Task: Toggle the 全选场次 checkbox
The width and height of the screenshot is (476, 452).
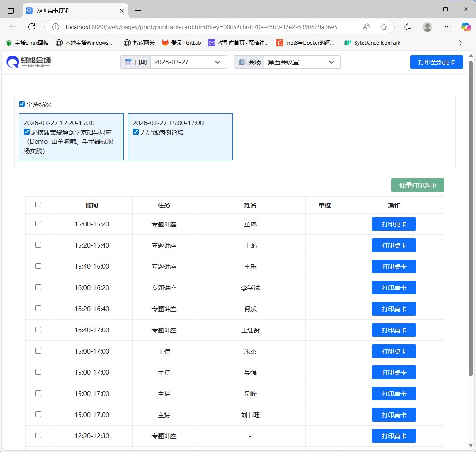Action: pyautogui.click(x=22, y=104)
